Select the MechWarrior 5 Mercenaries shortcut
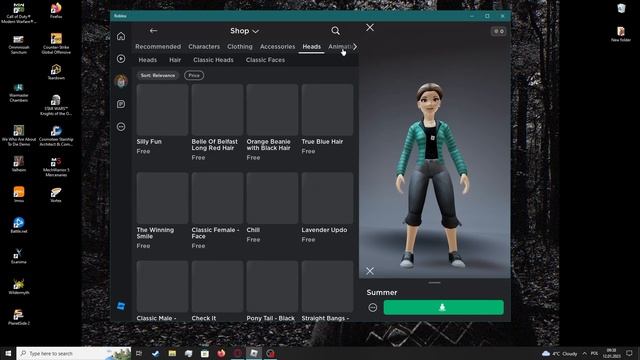This screenshot has height=360, width=640. click(56, 166)
